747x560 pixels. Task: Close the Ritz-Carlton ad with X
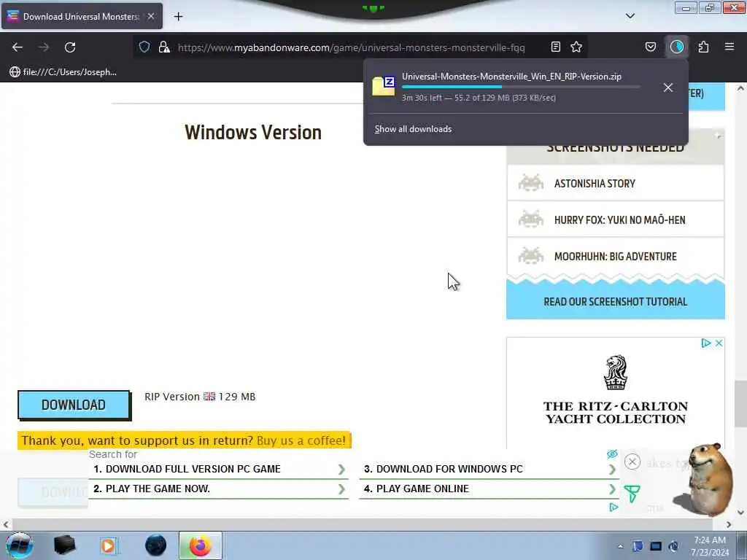click(719, 343)
